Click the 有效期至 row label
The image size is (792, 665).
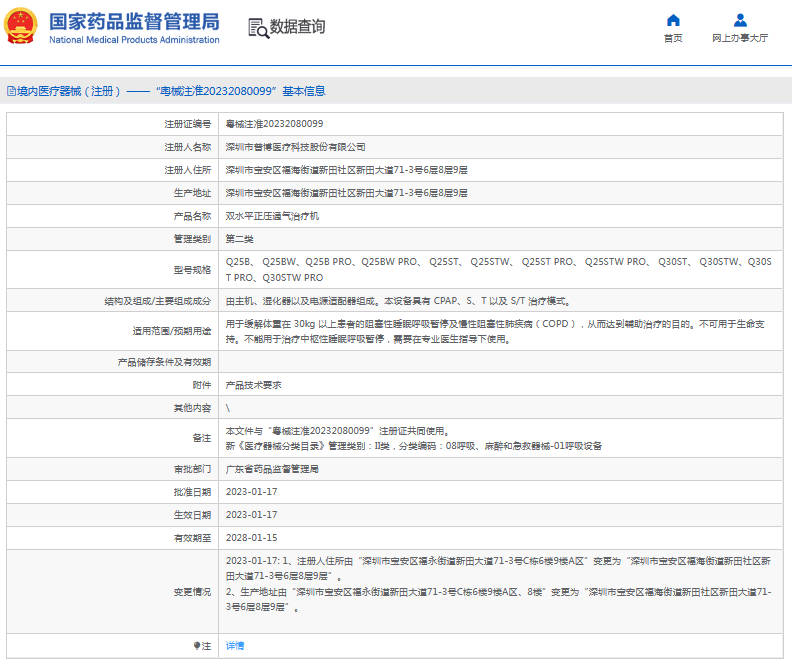click(192, 538)
